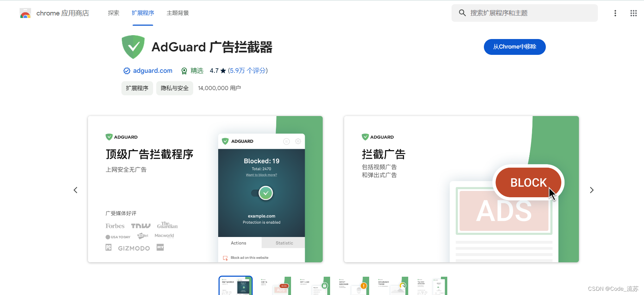
Task: Select the fourth carousel thumbnail with orange warning
Action: [x=353, y=286]
